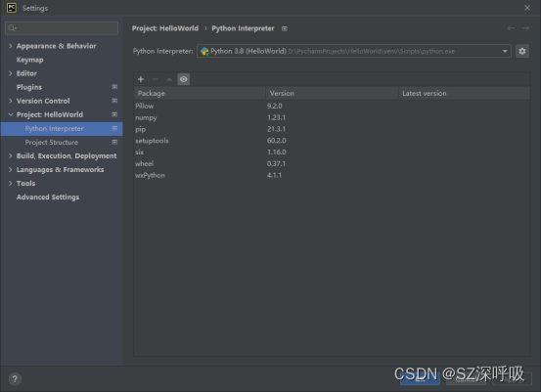Select the pip package row
The image size is (541, 392).
click(332, 129)
